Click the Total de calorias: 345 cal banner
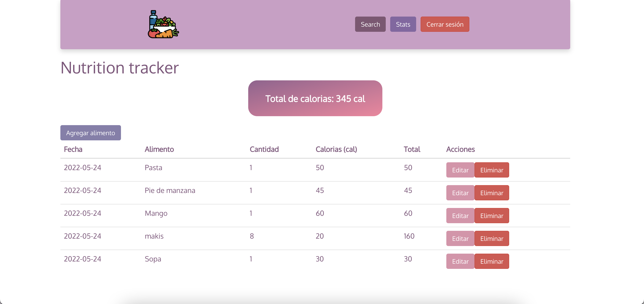Viewport: 644px width, 304px height. (315, 98)
